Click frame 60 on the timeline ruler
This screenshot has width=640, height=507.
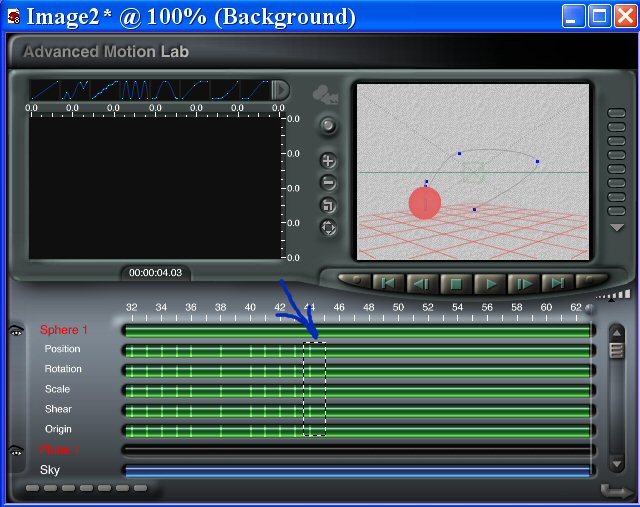coord(547,307)
